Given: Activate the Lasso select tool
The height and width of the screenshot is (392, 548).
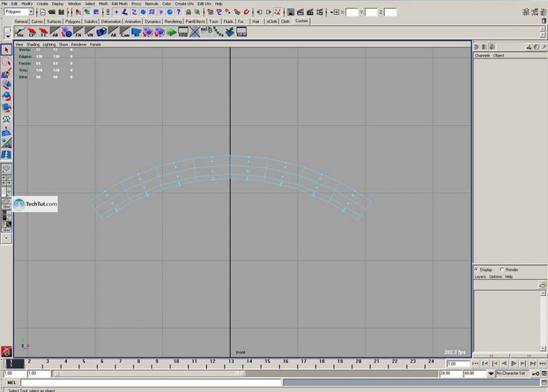Looking at the screenshot, I should [x=6, y=62].
